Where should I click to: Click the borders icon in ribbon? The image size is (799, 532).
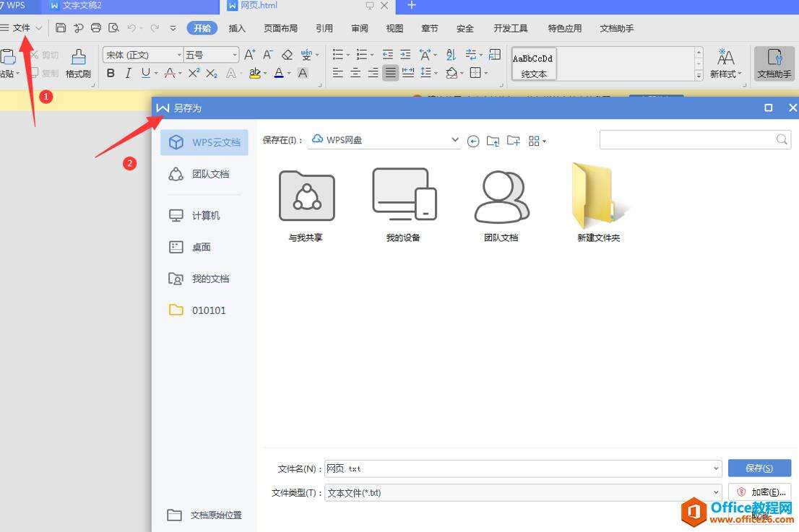coord(475,74)
